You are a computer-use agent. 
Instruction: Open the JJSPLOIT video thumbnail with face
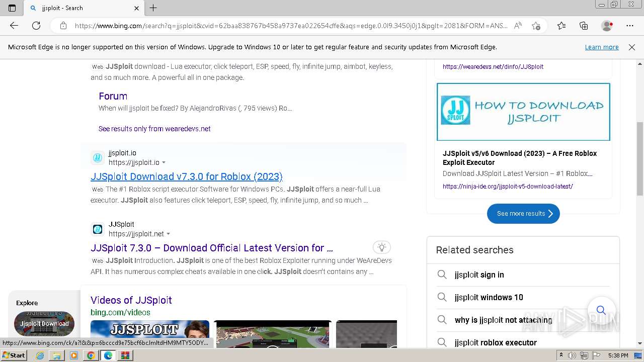[x=150, y=334]
